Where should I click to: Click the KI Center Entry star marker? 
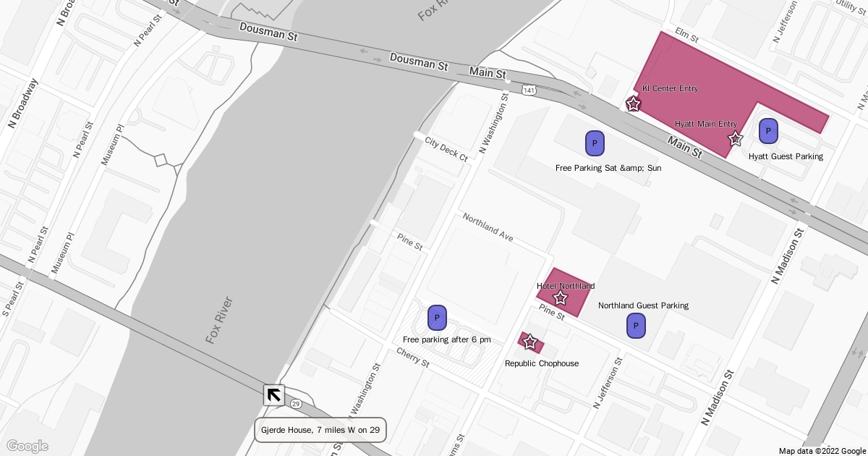(633, 104)
